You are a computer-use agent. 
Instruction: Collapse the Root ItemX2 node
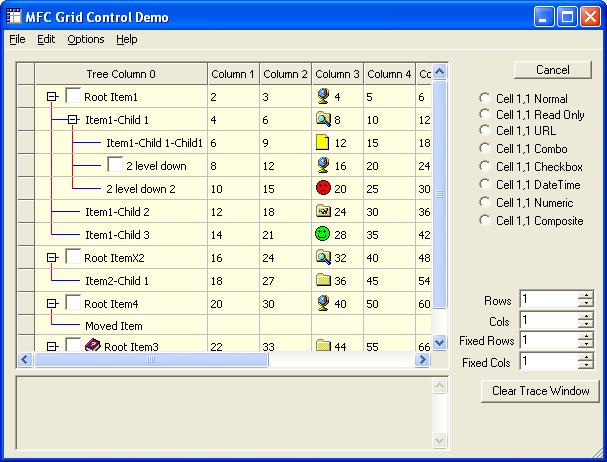(x=51, y=258)
